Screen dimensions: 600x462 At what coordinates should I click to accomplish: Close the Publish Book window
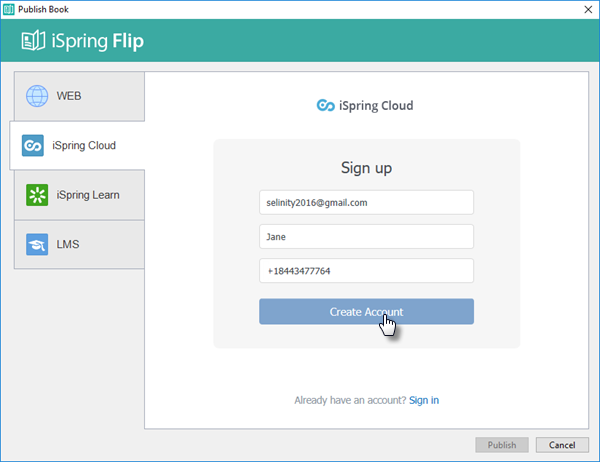click(x=588, y=9)
